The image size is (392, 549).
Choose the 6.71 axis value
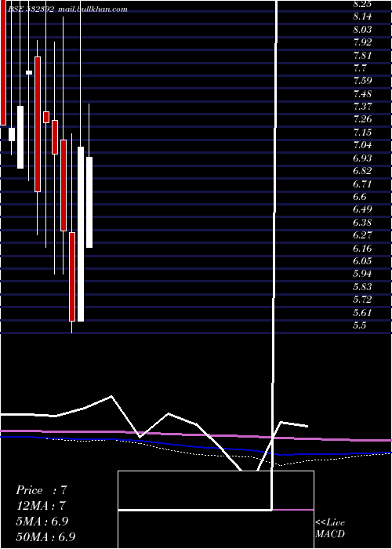[x=362, y=184]
